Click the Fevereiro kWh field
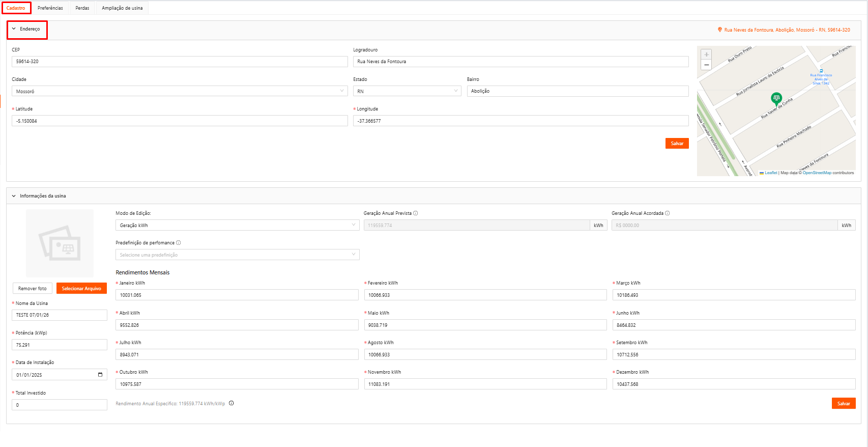868x447 pixels. pyautogui.click(x=485, y=295)
